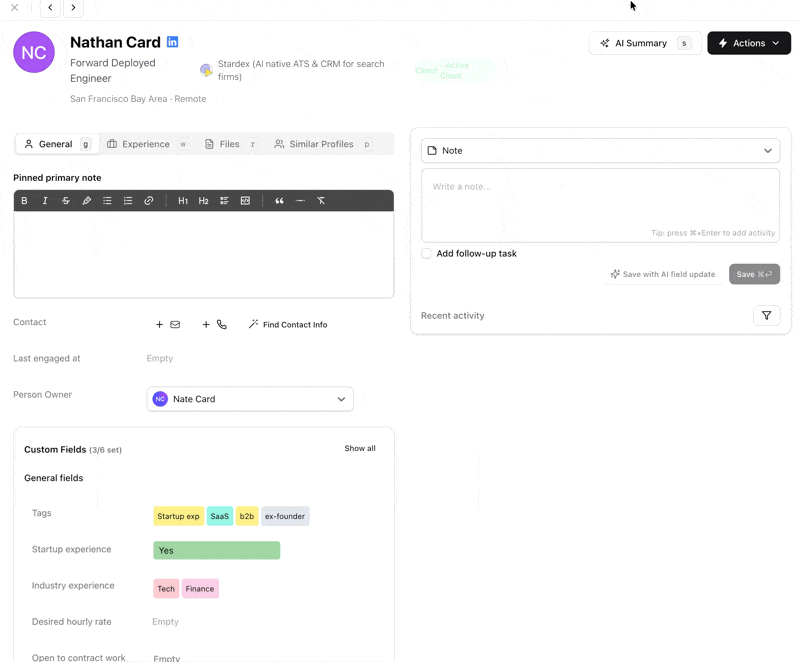Insert a code block
Image resolution: width=800 pixels, height=662 pixels.
(245, 200)
